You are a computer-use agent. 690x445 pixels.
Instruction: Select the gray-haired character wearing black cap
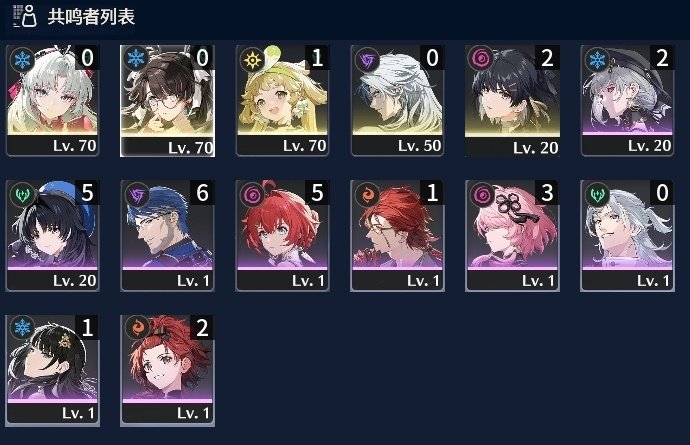[x=627, y=100]
